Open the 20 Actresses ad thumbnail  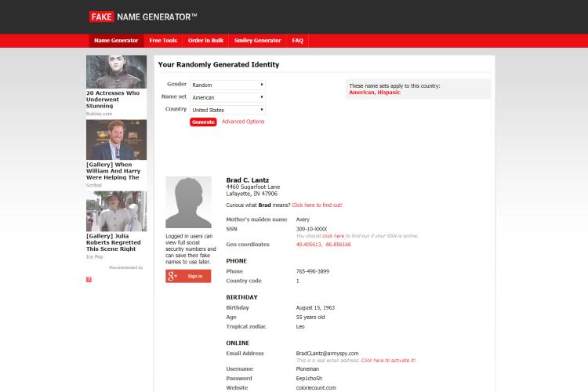point(116,71)
